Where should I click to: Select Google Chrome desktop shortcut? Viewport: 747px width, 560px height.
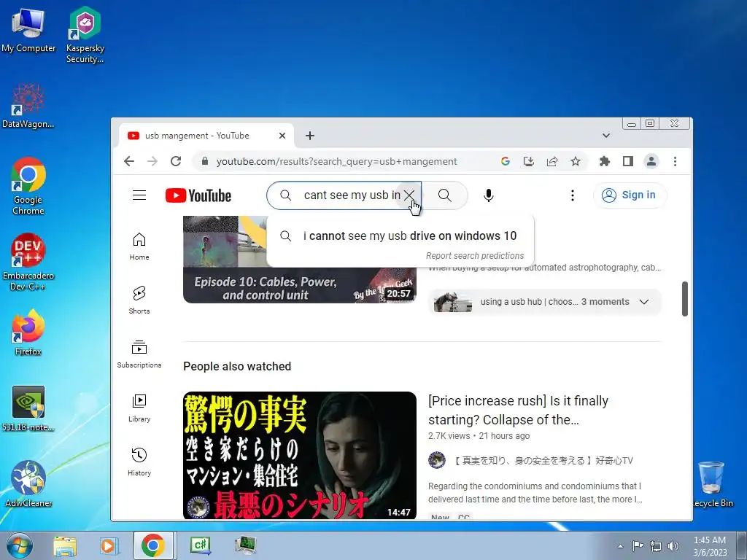(28, 187)
